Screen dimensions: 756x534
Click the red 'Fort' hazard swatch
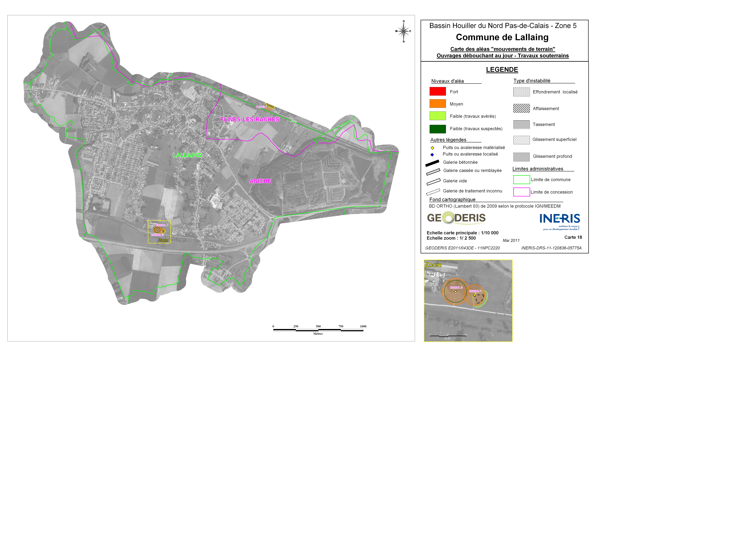(438, 91)
